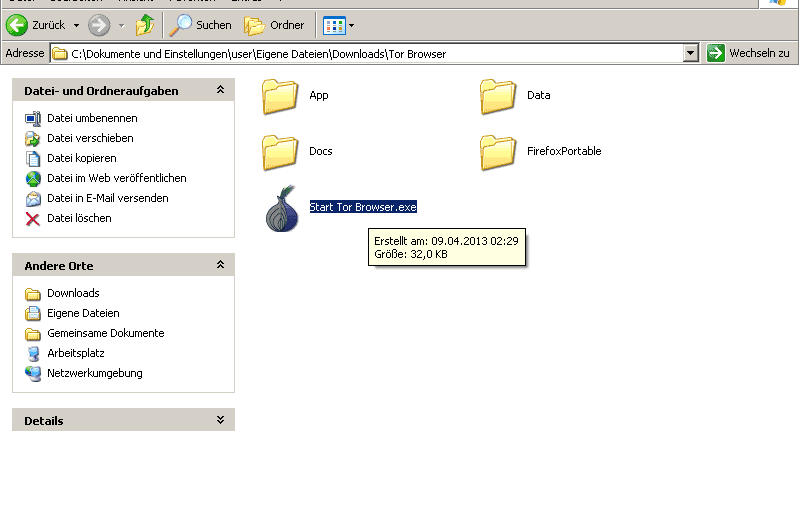The width and height of the screenshot is (800, 530).
Task: Click Datei im Web veröffentlichen link
Action: (117, 178)
